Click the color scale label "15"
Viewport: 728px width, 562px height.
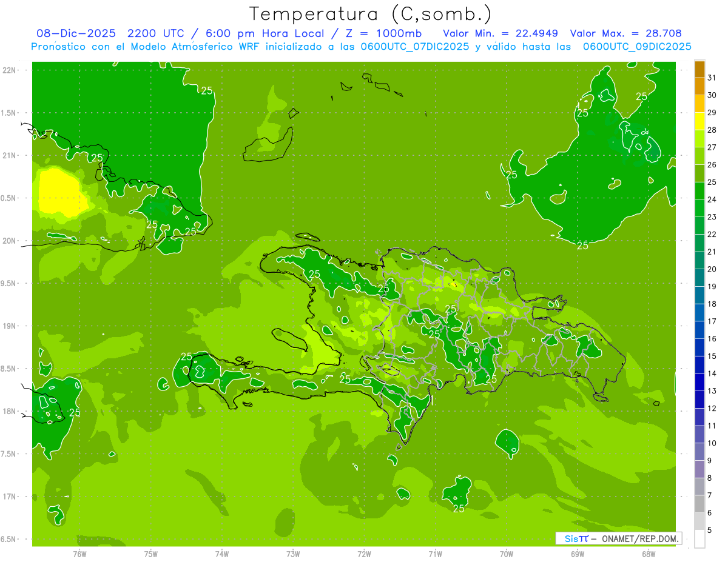click(712, 356)
